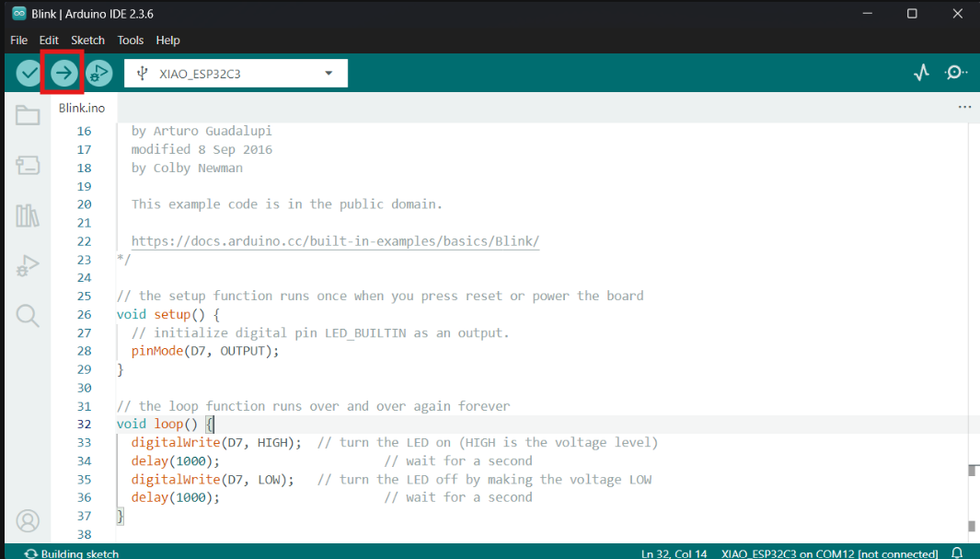Screen dimensions: 980x559
Task: Click the Arduino logo in title bar
Action: [x=18, y=13]
